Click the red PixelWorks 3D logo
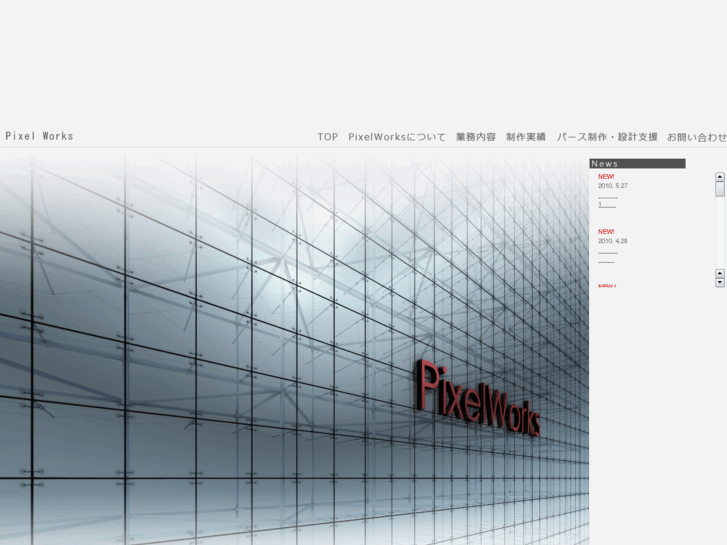 pyautogui.click(x=478, y=398)
